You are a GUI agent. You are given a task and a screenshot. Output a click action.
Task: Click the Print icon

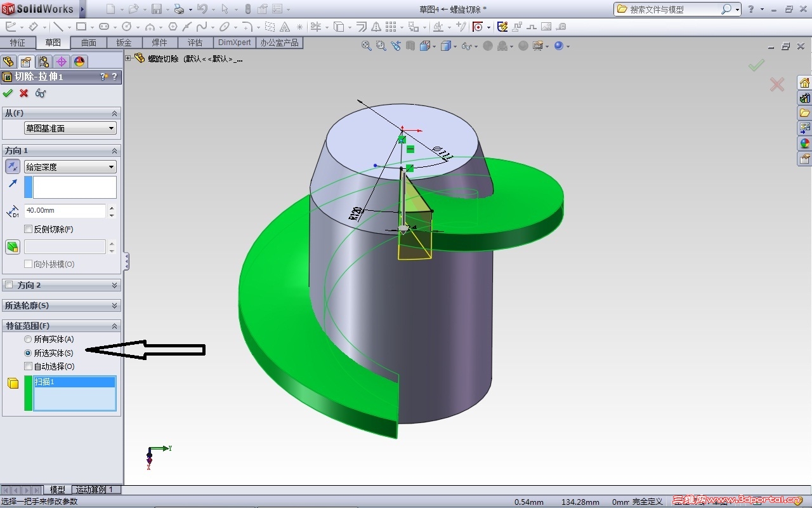click(x=179, y=9)
